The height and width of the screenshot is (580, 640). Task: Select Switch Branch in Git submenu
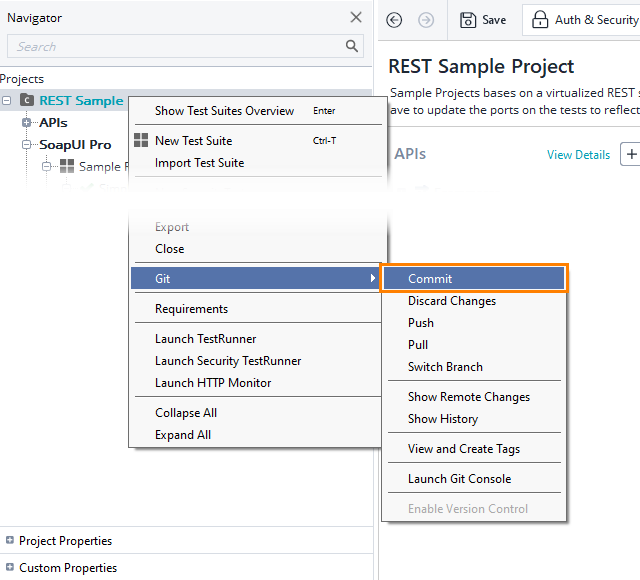click(x=474, y=367)
